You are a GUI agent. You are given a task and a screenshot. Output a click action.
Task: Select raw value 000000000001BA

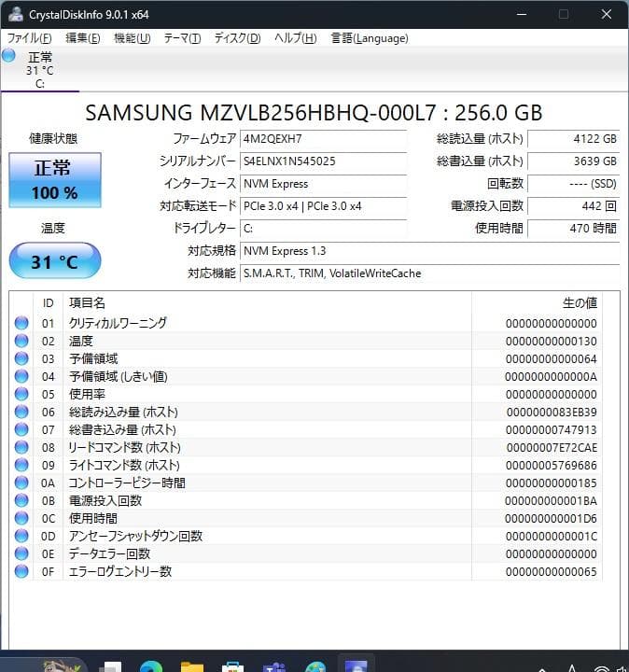[551, 500]
